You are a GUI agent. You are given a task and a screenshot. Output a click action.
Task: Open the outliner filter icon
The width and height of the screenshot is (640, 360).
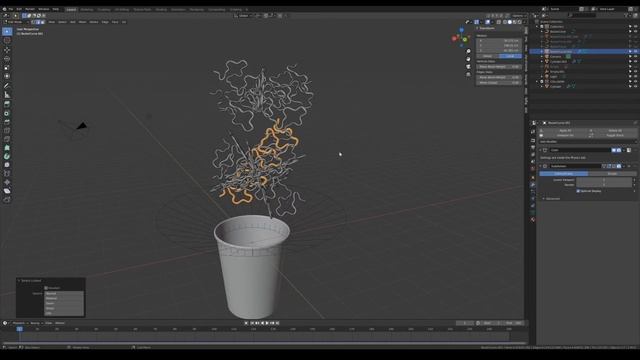pyautogui.click(x=627, y=16)
